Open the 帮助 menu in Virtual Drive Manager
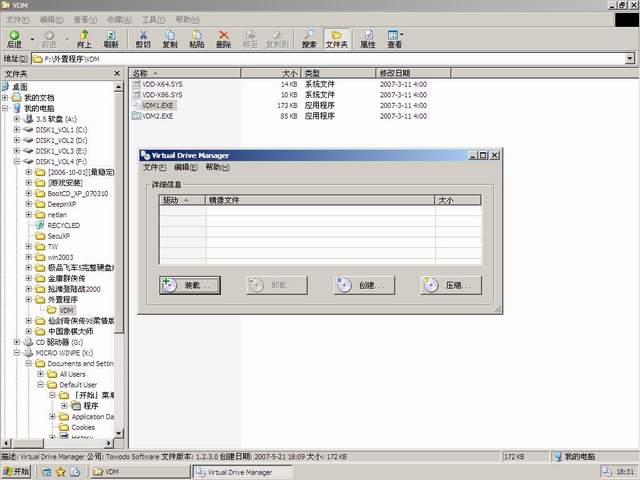Image resolution: width=640 pixels, height=480 pixels. pyautogui.click(x=216, y=167)
